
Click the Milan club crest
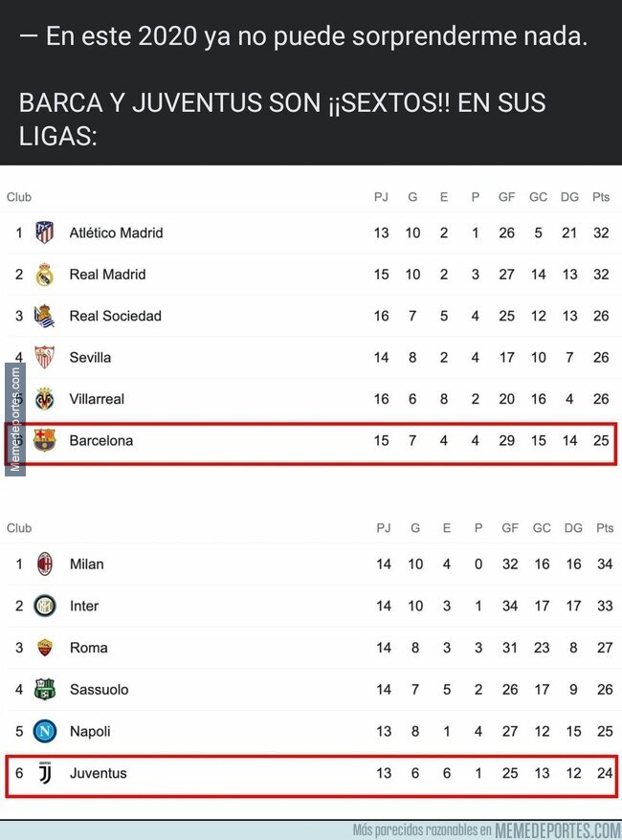click(x=44, y=564)
